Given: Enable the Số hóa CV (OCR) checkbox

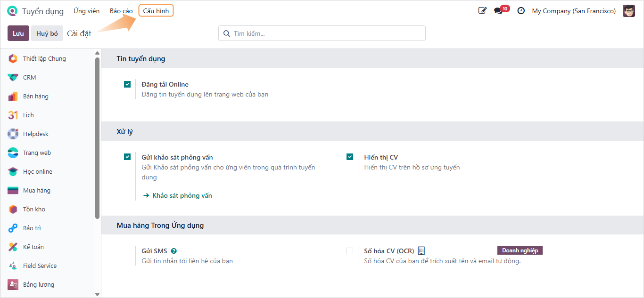Looking at the screenshot, I should (x=350, y=251).
